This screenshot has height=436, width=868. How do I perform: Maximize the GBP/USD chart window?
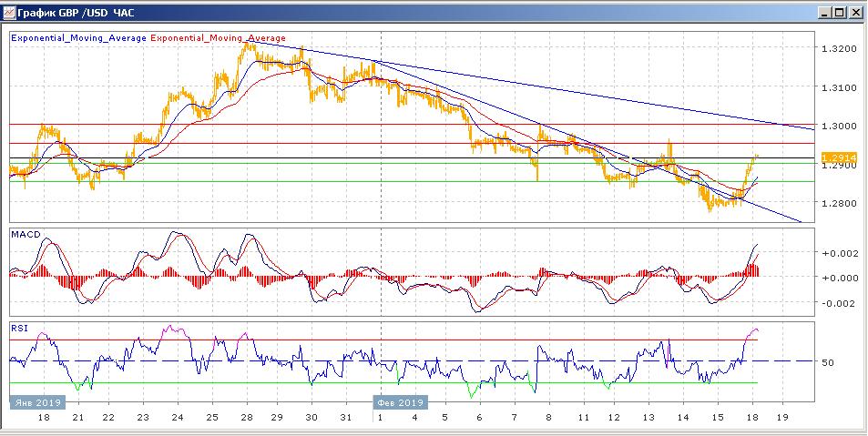(840, 13)
